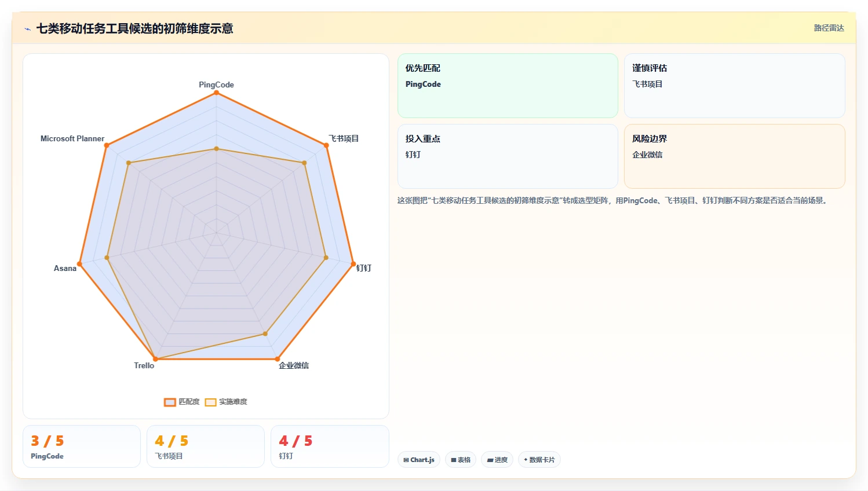Click the Chart.js tag chip
868x491 pixels.
pos(419,460)
